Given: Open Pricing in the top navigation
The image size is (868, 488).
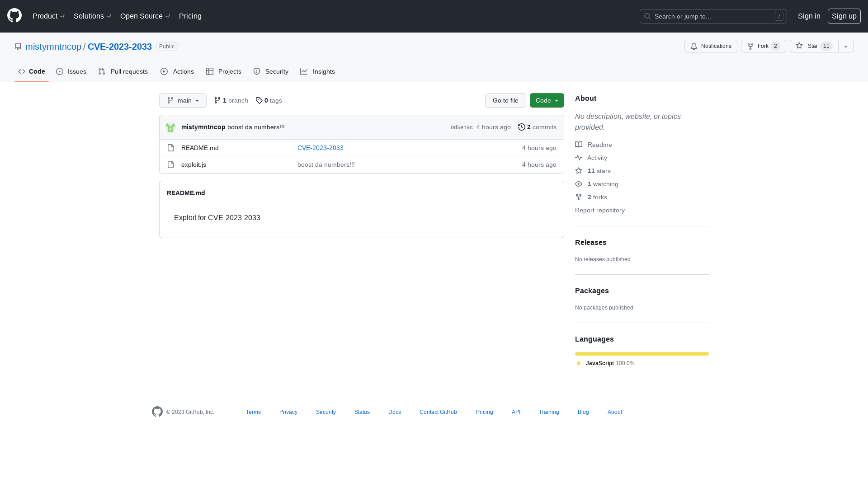Looking at the screenshot, I should coord(190,16).
